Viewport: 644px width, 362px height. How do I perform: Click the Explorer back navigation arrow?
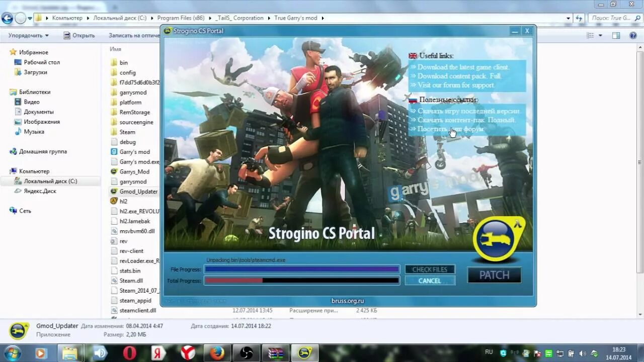[x=7, y=19]
